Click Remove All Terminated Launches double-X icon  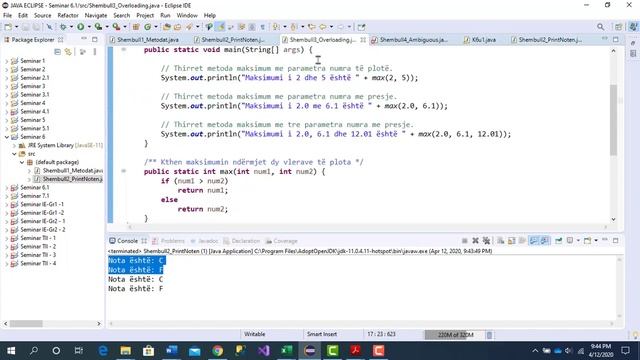[x=486, y=241]
